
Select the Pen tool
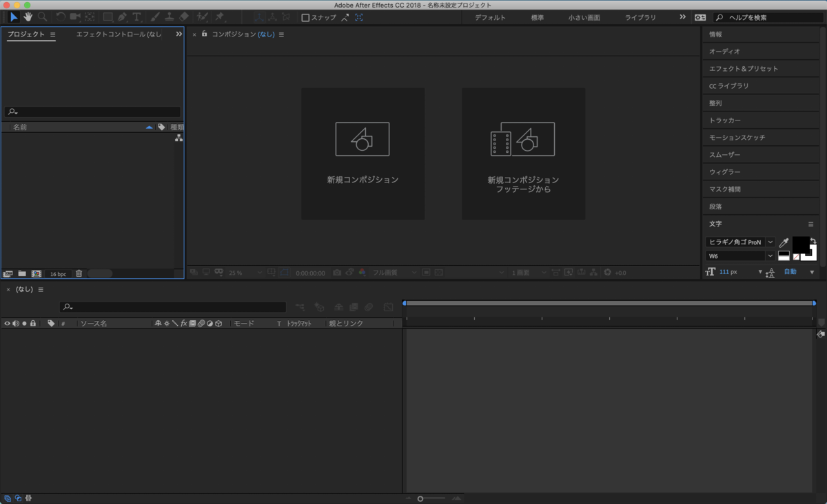click(x=123, y=17)
